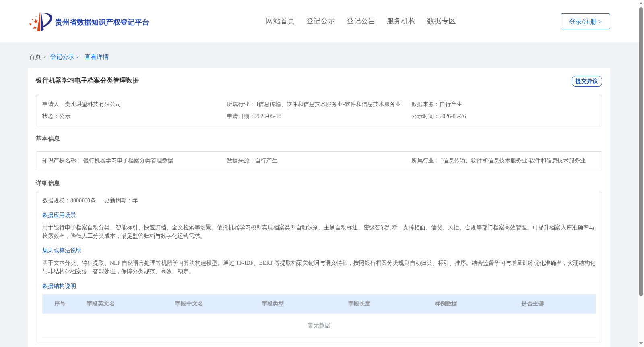Click the 提交异议 button
The height and width of the screenshot is (347, 644).
click(586, 81)
